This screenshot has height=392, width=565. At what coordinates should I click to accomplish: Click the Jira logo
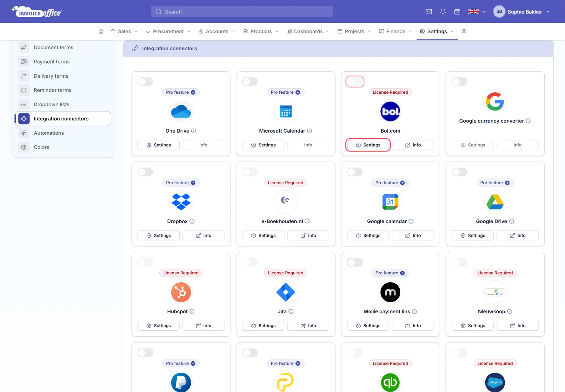point(286,292)
